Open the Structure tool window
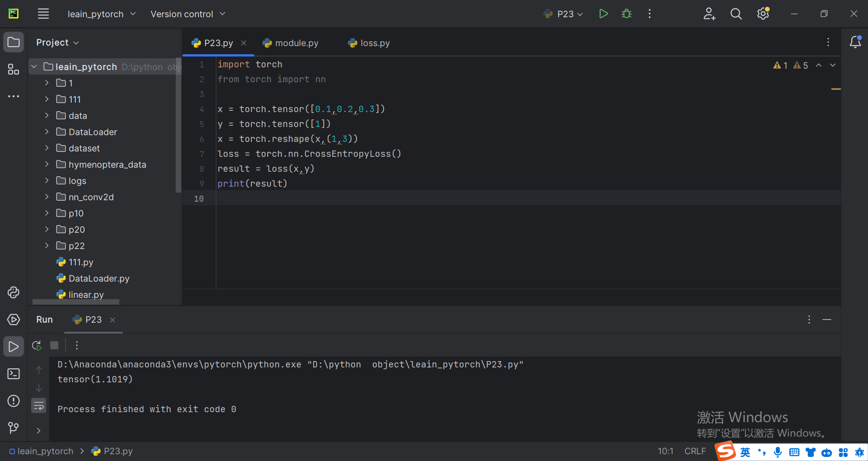Viewport: 868px width, 461px height. pos(14,69)
